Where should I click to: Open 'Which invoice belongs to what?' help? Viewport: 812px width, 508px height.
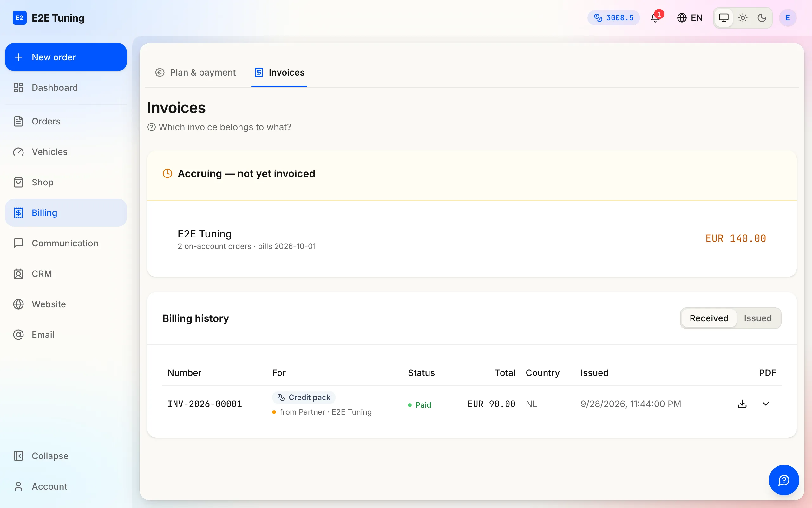click(219, 127)
